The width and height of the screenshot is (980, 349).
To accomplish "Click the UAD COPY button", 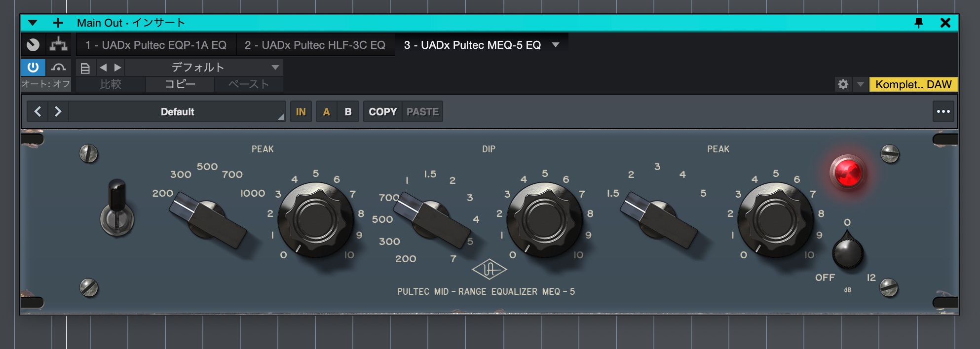I will [x=383, y=111].
